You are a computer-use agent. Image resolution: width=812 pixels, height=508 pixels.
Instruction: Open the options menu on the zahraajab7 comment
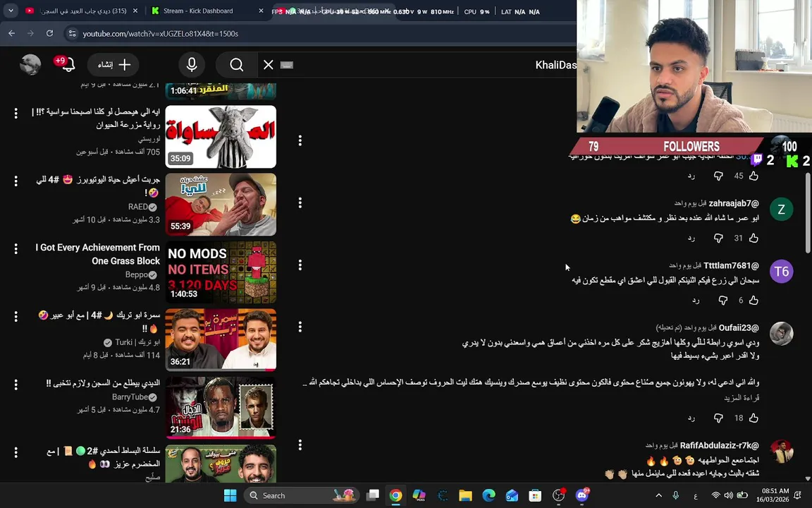tap(300, 202)
